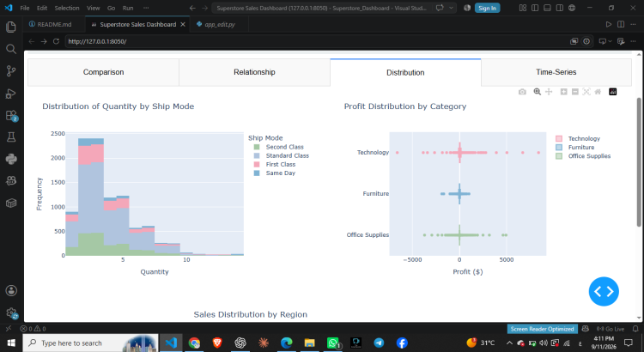This screenshot has height=352, width=644.
Task: Open the Python extension sidebar icon
Action: tap(11, 159)
